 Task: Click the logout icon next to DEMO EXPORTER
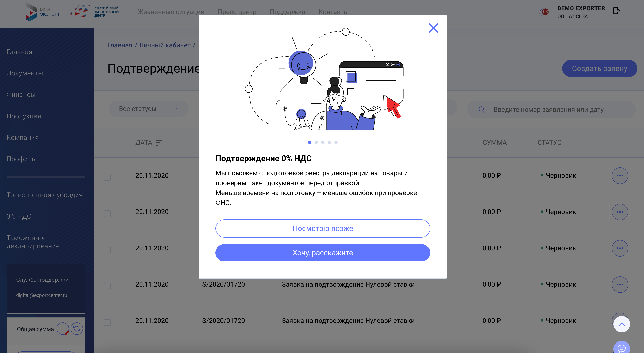[617, 11]
